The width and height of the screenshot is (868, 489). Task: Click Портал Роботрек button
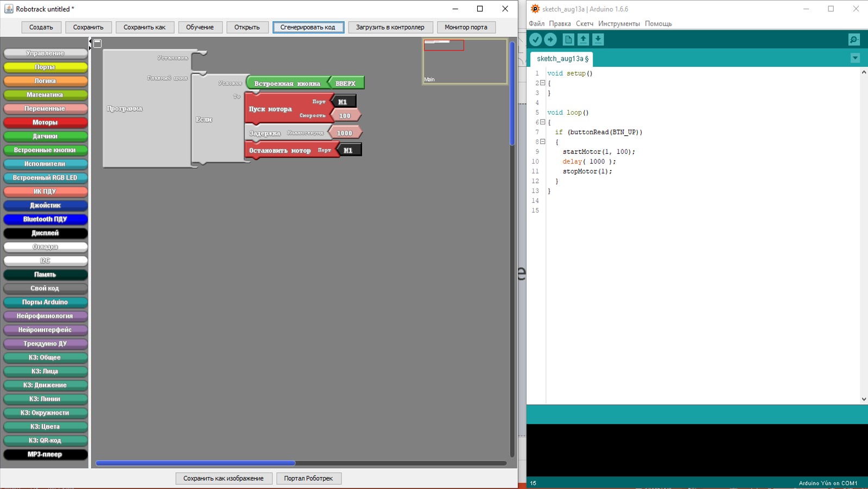coord(308,478)
